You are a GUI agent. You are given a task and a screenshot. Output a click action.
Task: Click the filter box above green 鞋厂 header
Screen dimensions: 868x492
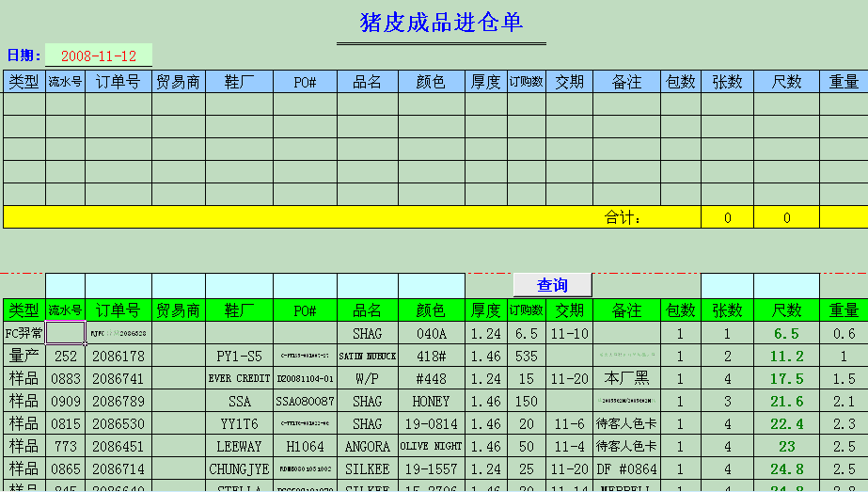(x=239, y=285)
